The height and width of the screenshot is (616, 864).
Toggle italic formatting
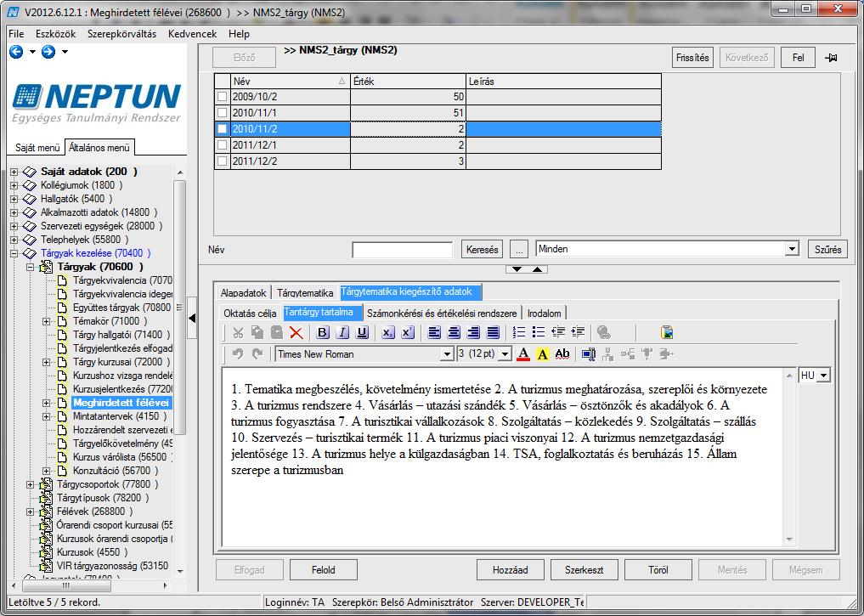tap(342, 332)
